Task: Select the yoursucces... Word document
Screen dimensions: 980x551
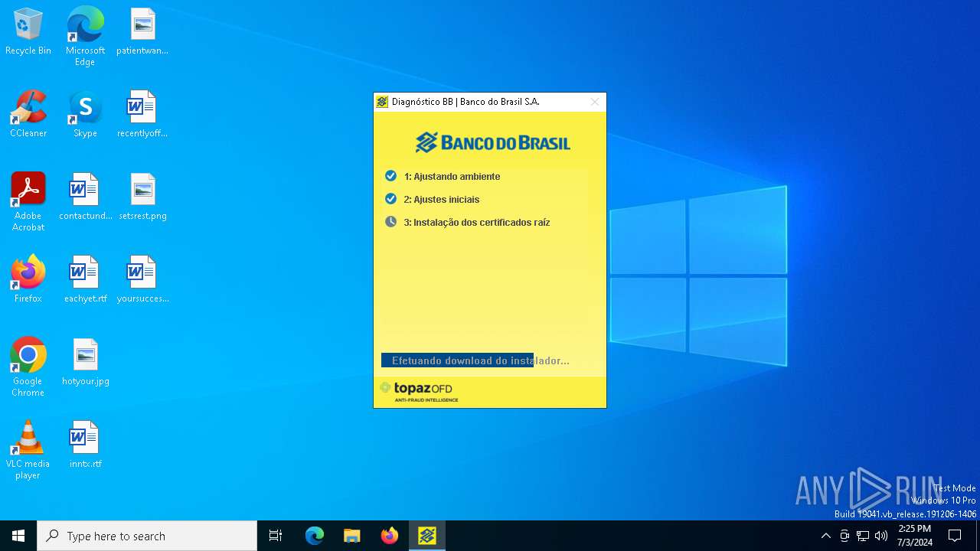Action: [x=142, y=280]
